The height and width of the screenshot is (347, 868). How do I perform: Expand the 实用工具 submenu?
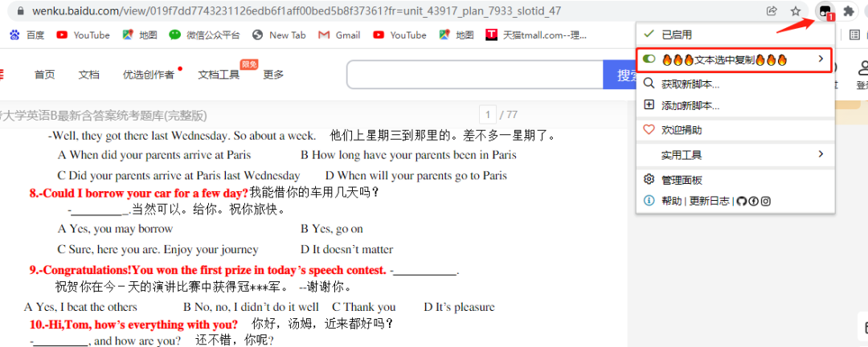[x=820, y=154]
